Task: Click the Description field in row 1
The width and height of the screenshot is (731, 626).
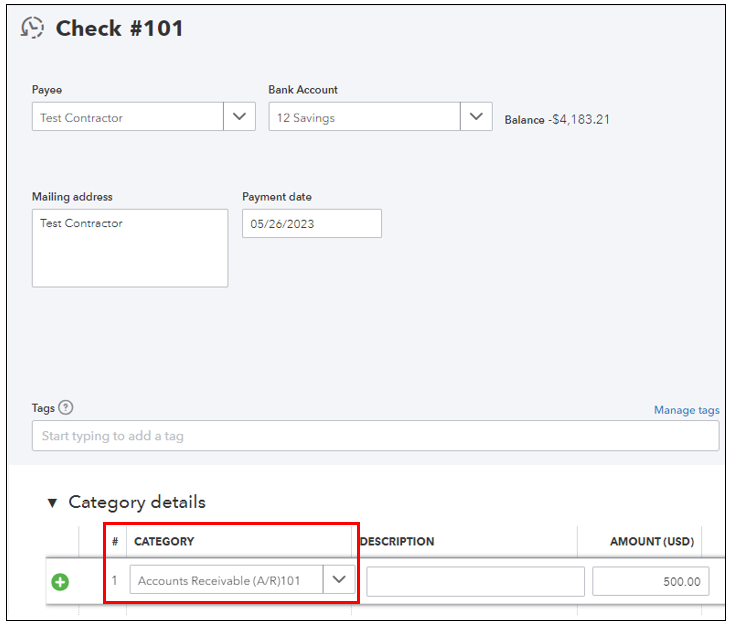Action: point(475,581)
